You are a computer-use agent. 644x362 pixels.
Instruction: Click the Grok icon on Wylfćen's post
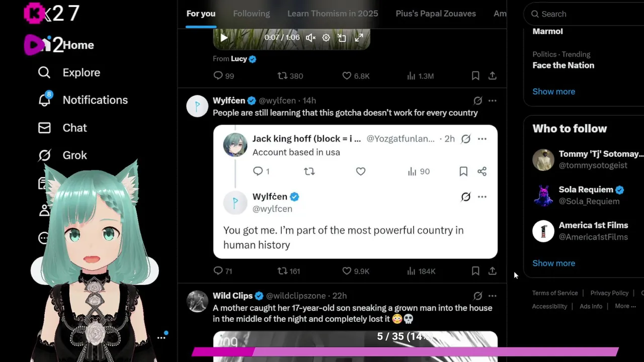[x=477, y=101]
